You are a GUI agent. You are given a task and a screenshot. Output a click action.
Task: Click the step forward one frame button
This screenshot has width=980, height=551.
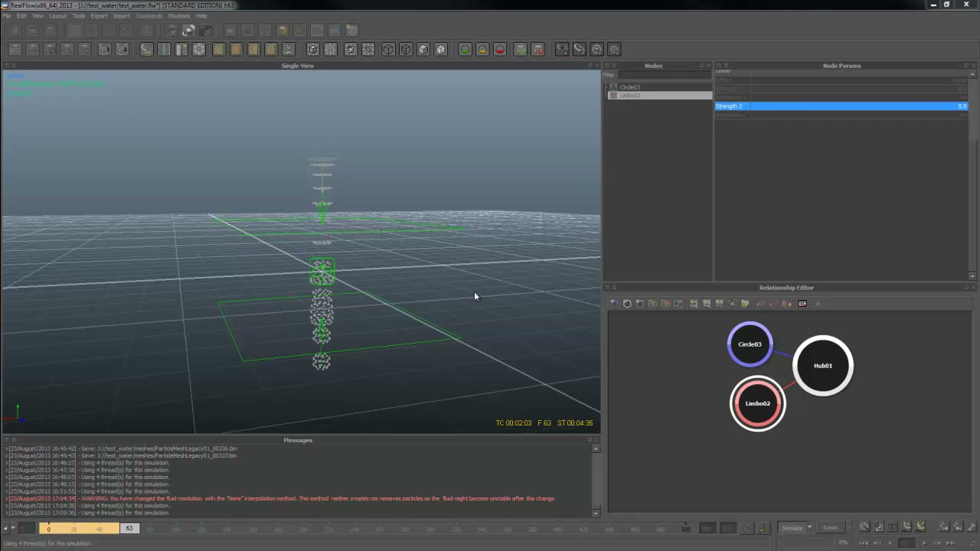(x=938, y=543)
